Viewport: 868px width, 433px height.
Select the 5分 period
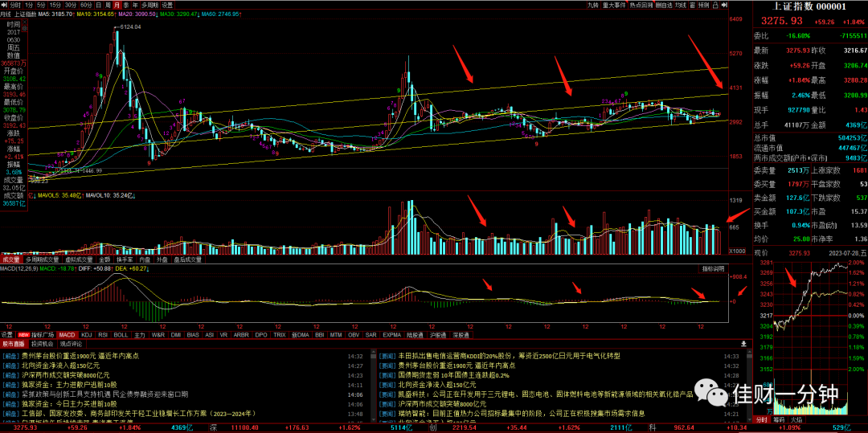[42, 5]
